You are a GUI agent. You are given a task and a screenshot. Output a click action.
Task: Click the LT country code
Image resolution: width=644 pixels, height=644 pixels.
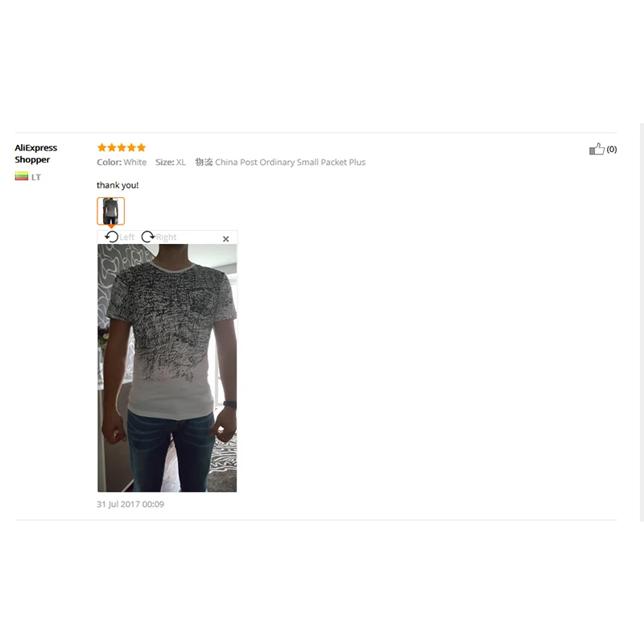coord(36,177)
